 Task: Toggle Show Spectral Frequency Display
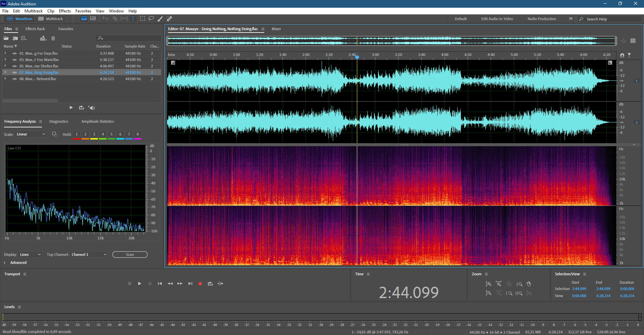pyautogui.click(x=84, y=19)
